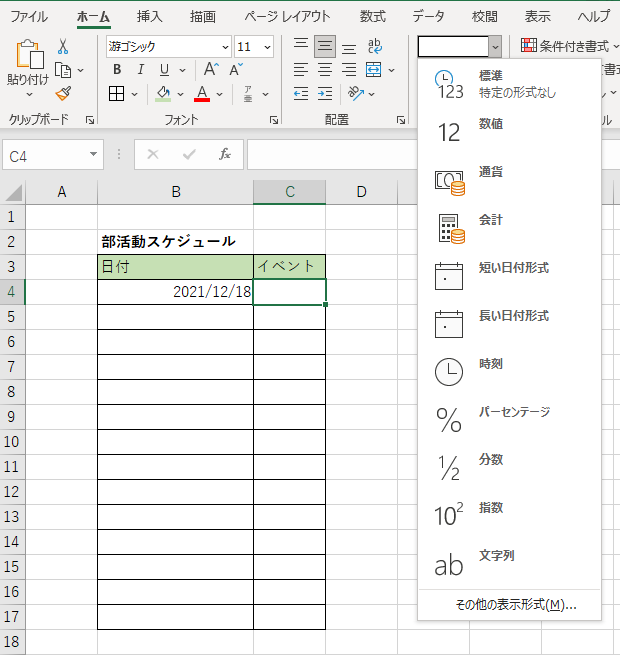
Task: Click the Increase Font Size icon
Action: (x=211, y=70)
